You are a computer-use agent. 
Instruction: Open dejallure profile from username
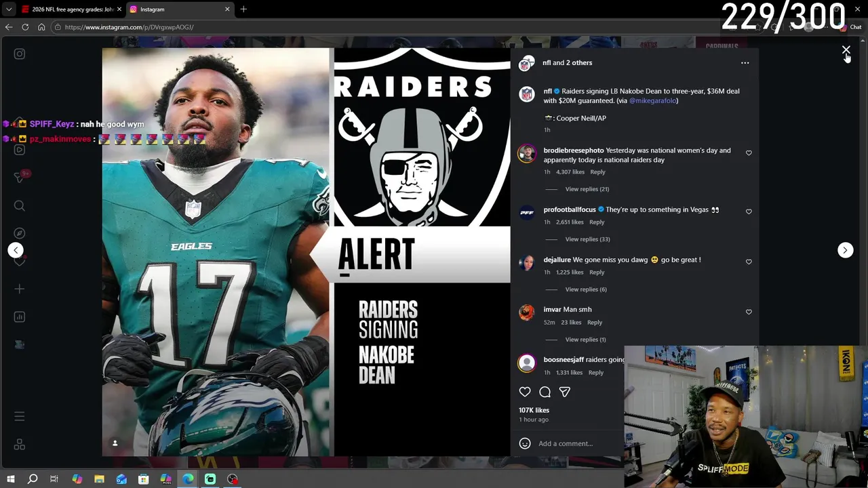pos(557,260)
